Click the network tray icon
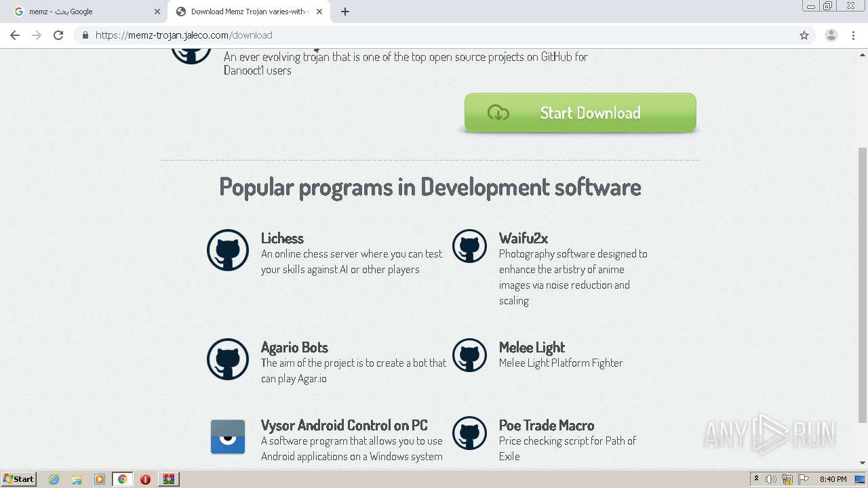Image resolution: width=868 pixels, height=488 pixels. [x=787, y=479]
